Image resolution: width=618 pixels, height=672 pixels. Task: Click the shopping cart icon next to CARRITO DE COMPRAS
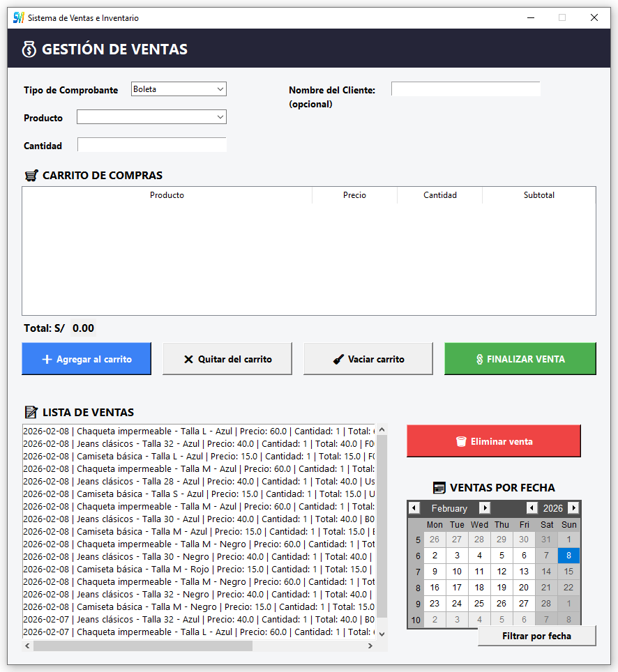[31, 176]
